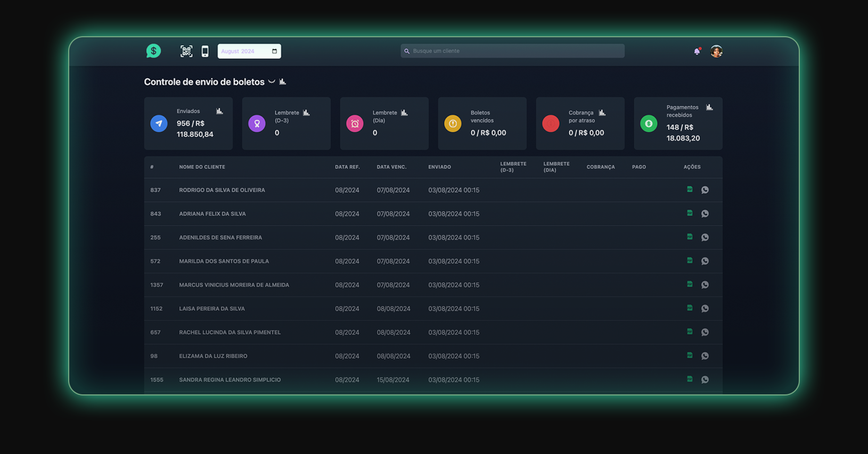Click the 'DATA VENC.' column header
This screenshot has height=454, width=868.
coord(391,167)
